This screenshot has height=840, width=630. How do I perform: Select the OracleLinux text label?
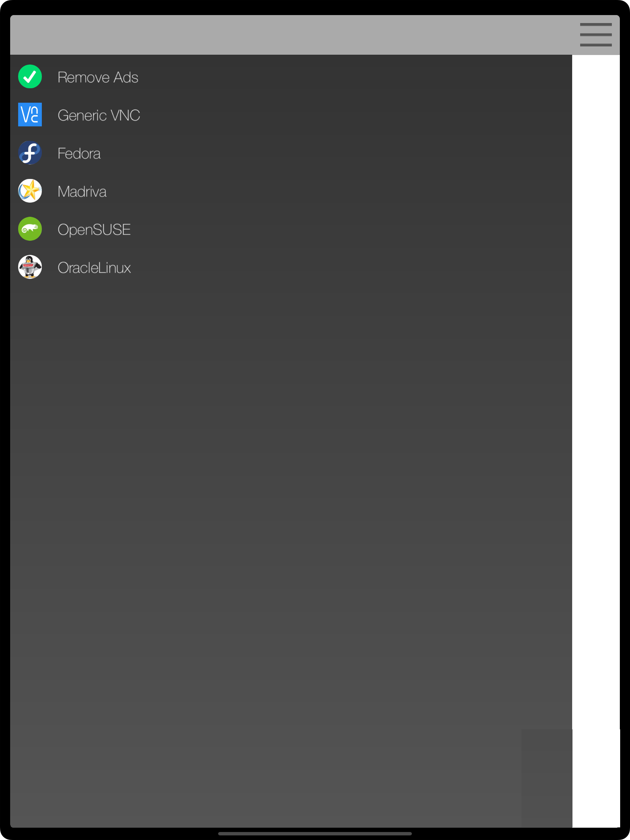[x=94, y=268]
